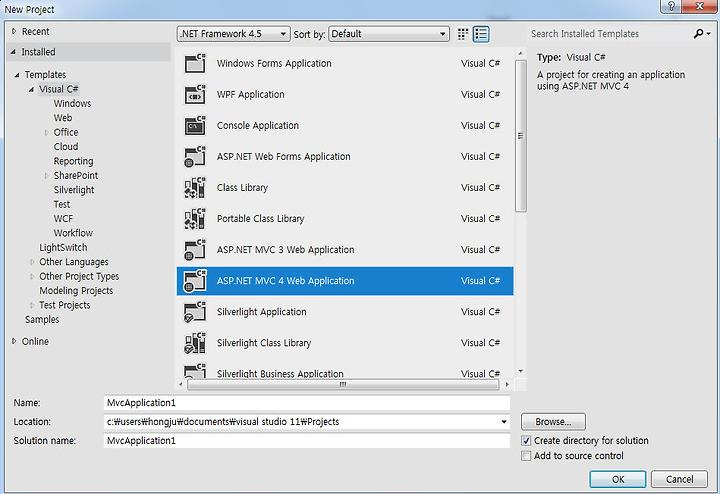720x494 pixels.
Task: Open the Location path dropdown arrow
Action: pos(504,422)
